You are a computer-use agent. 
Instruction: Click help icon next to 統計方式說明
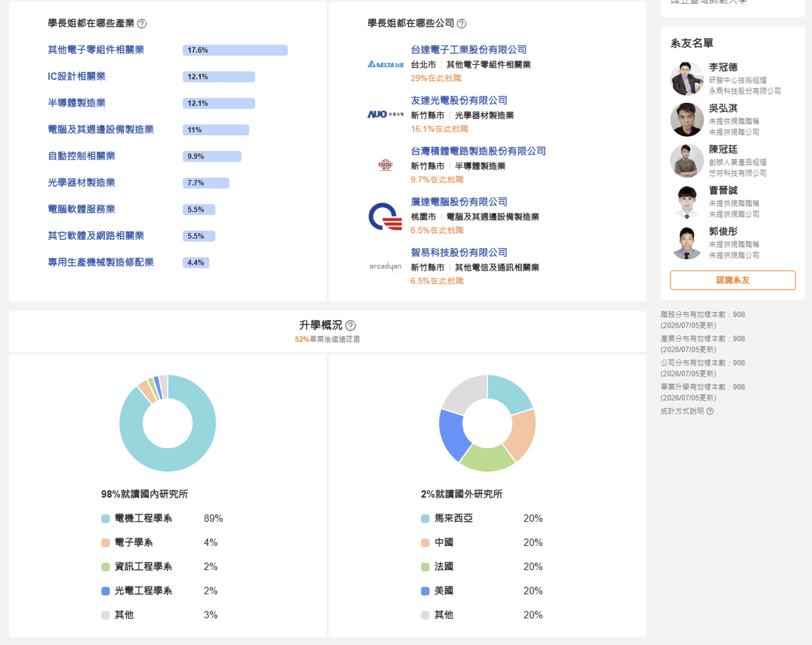710,411
